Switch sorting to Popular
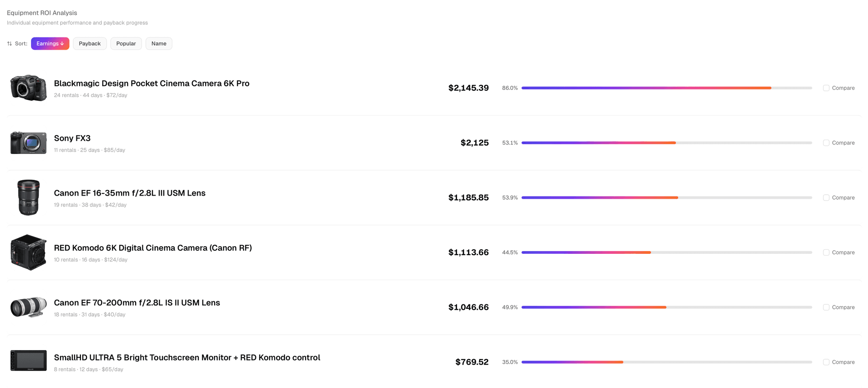Viewport: 868px width, 388px height. pyautogui.click(x=126, y=43)
